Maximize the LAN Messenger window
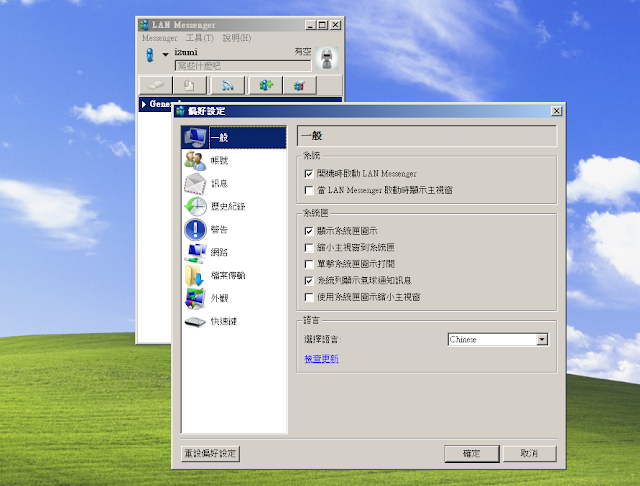This screenshot has width=640, height=486. (322, 25)
